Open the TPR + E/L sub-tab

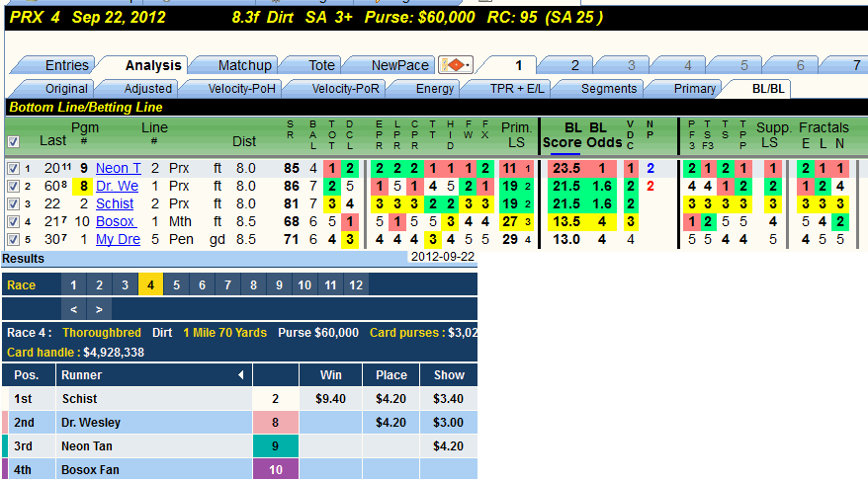511,89
